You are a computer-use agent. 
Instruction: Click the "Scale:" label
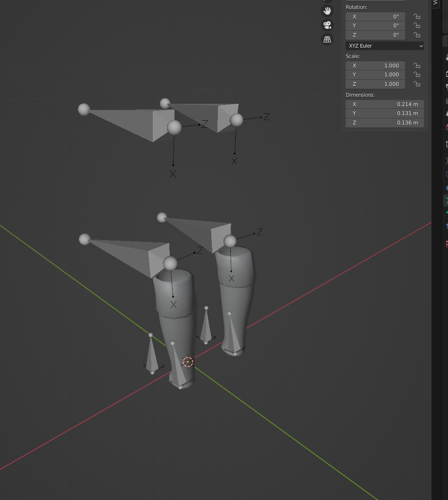click(353, 56)
